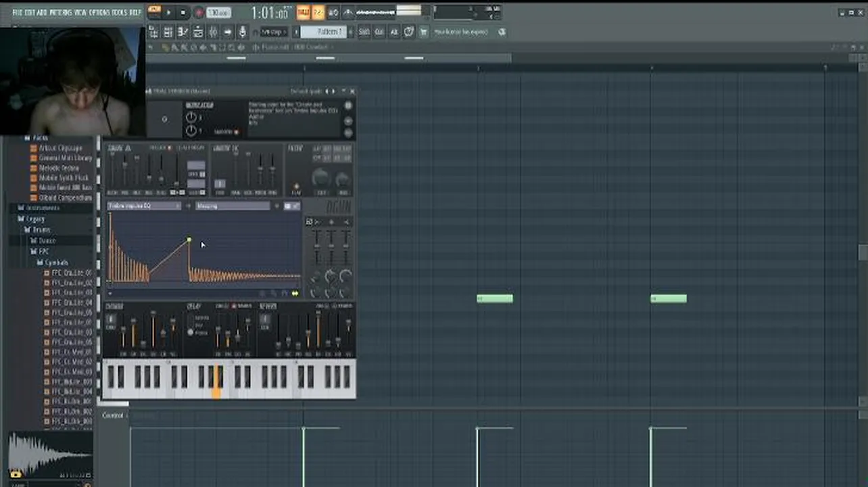Collapse the FPC folder in browser
Viewport: 868px width, 487px height.
[x=44, y=251]
